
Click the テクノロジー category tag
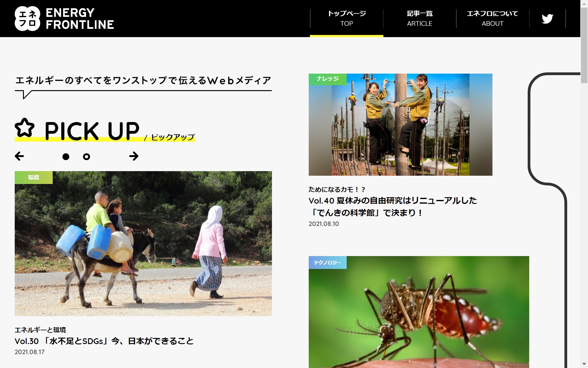pyautogui.click(x=327, y=263)
